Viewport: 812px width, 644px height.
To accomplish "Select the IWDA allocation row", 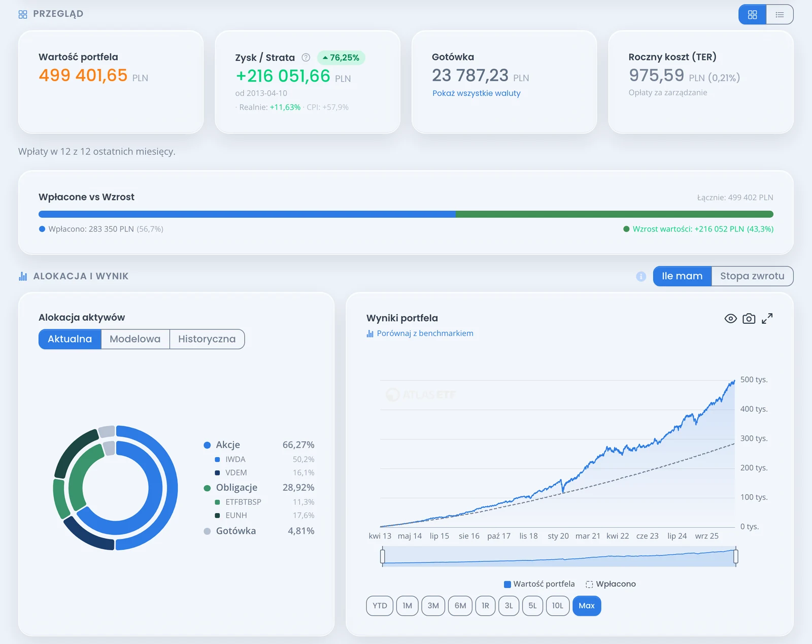I will [x=264, y=459].
